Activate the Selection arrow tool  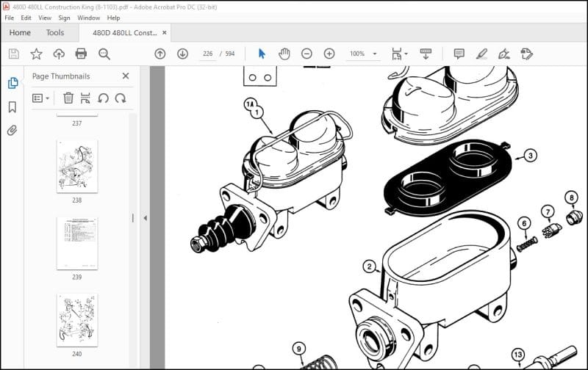262,54
